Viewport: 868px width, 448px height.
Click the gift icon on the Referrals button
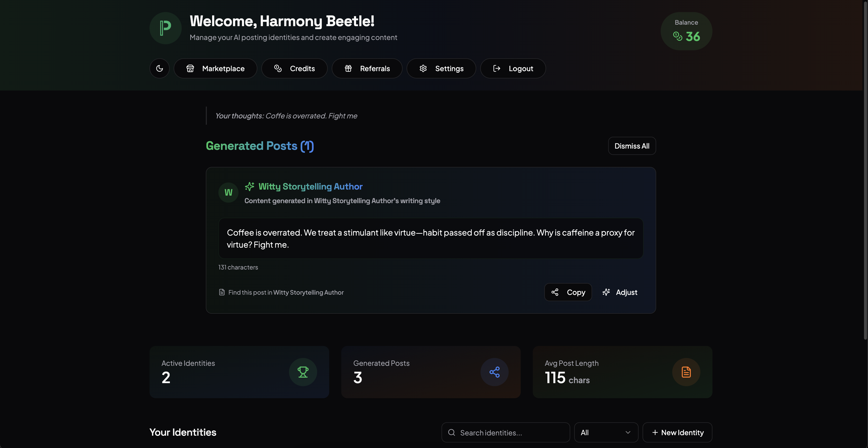tap(349, 68)
